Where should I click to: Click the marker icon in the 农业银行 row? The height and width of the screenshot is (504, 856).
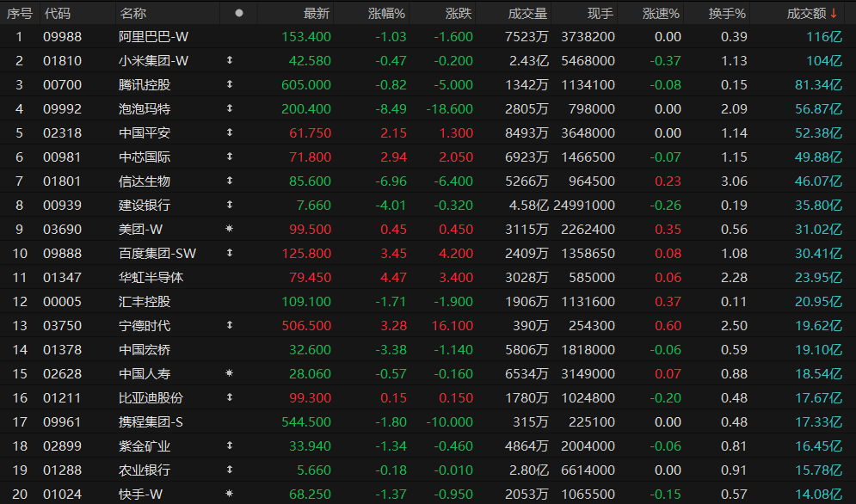(x=230, y=470)
